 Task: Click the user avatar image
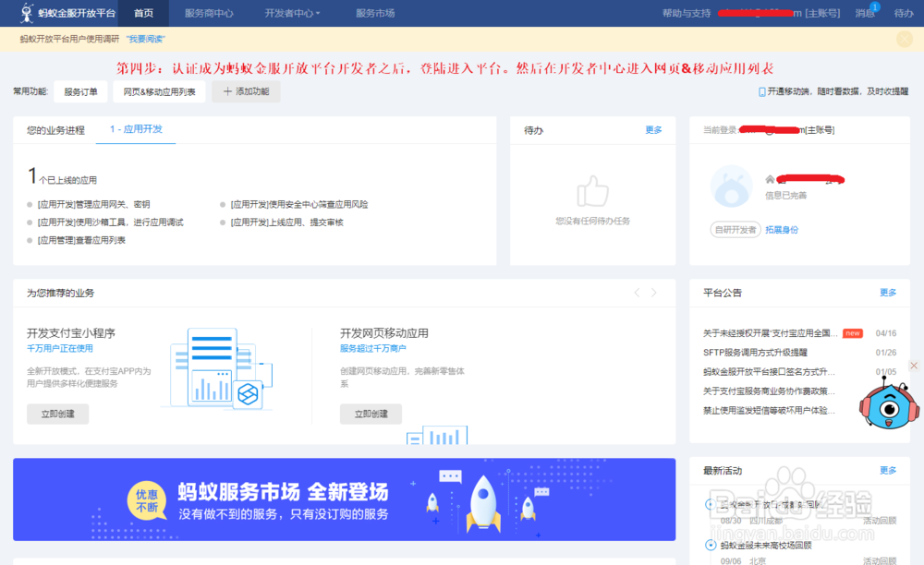(731, 186)
